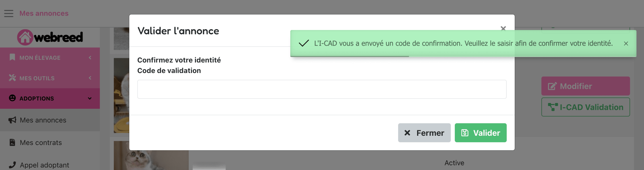Image resolution: width=644 pixels, height=170 pixels.
Task: Go to Appel adoptant in sidebar
Action: click(44, 165)
